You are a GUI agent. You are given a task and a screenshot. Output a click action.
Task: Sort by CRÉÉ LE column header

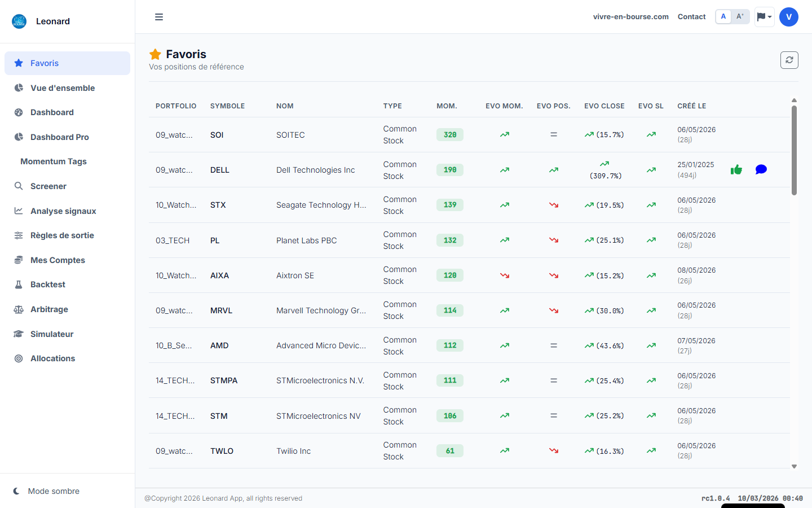click(692, 106)
